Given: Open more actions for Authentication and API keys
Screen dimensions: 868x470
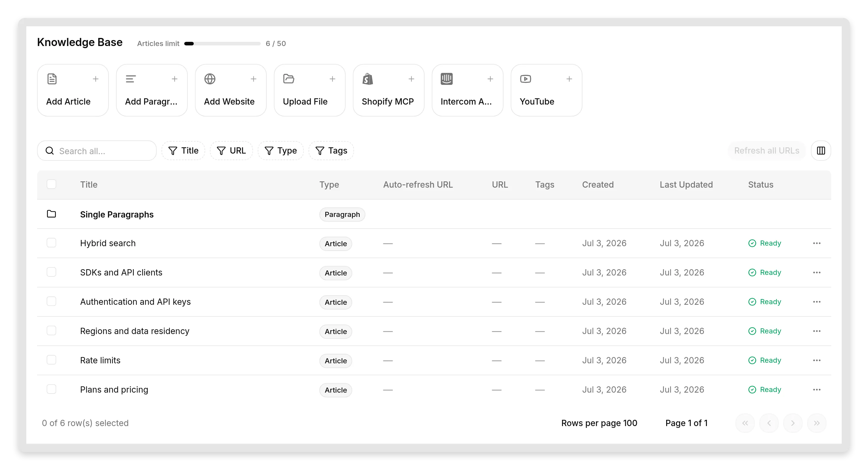Looking at the screenshot, I should tap(817, 302).
